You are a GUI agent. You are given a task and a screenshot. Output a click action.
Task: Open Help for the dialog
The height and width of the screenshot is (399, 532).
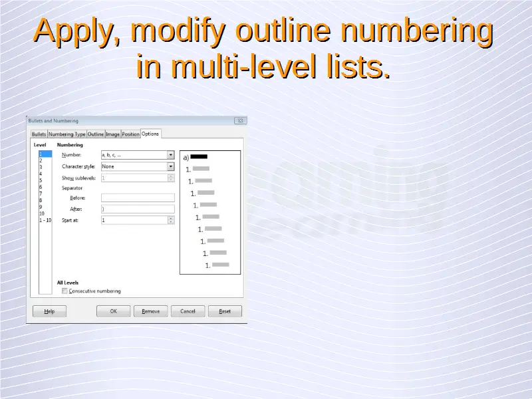(49, 311)
